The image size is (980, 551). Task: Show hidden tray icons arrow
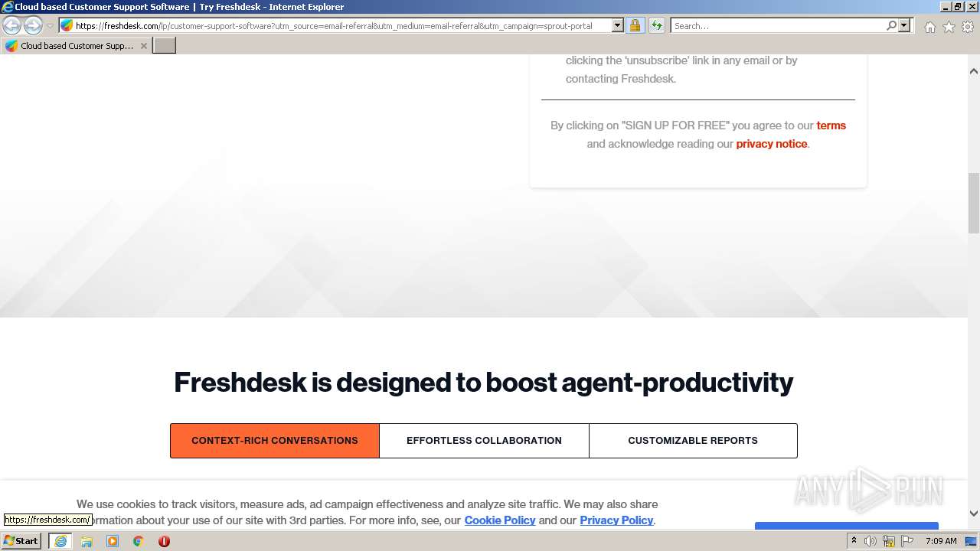coord(854,541)
